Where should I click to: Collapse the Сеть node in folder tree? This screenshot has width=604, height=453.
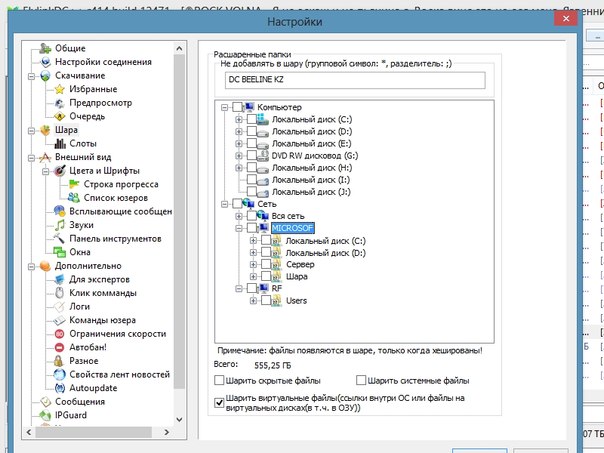point(225,203)
